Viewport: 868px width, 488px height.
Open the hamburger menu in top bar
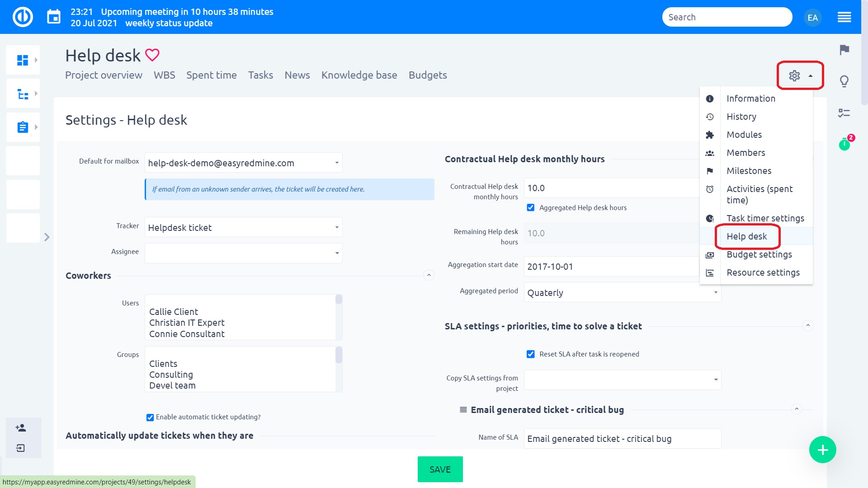(x=844, y=17)
